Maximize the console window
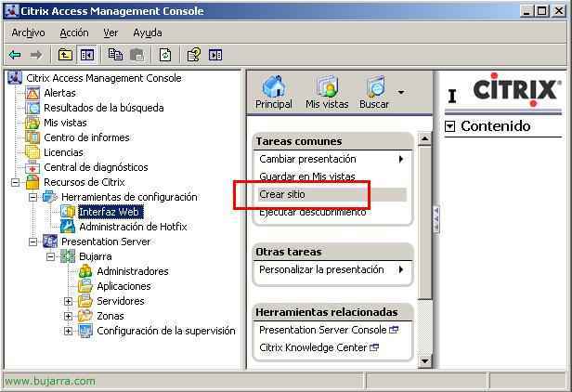 click(x=542, y=11)
